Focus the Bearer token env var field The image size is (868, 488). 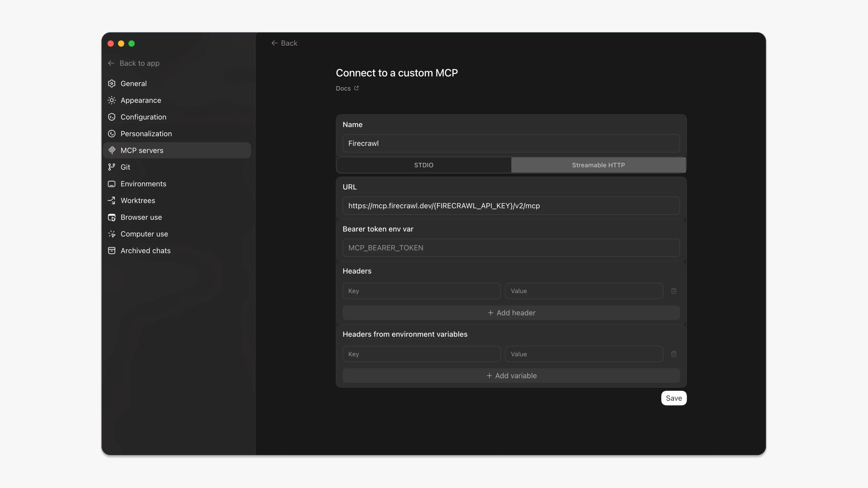511,248
